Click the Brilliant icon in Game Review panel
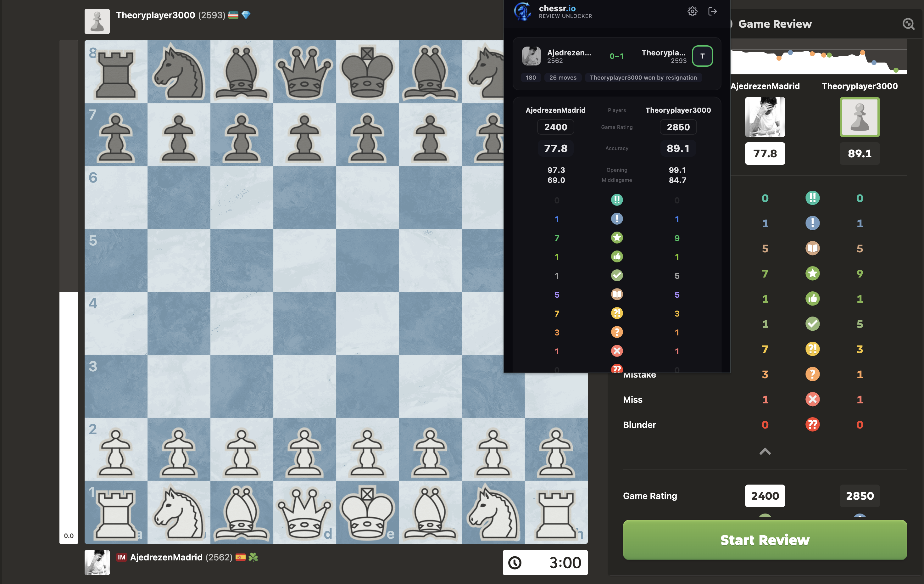The image size is (924, 584). 812,198
